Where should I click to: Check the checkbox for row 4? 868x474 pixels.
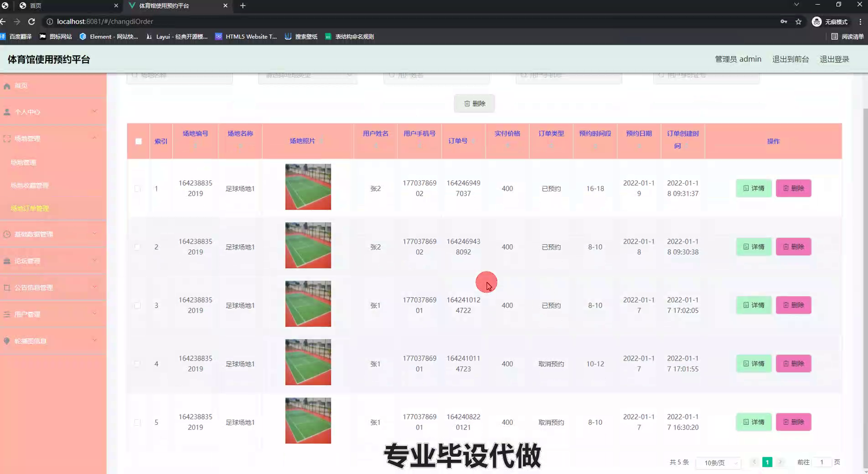pyautogui.click(x=137, y=364)
